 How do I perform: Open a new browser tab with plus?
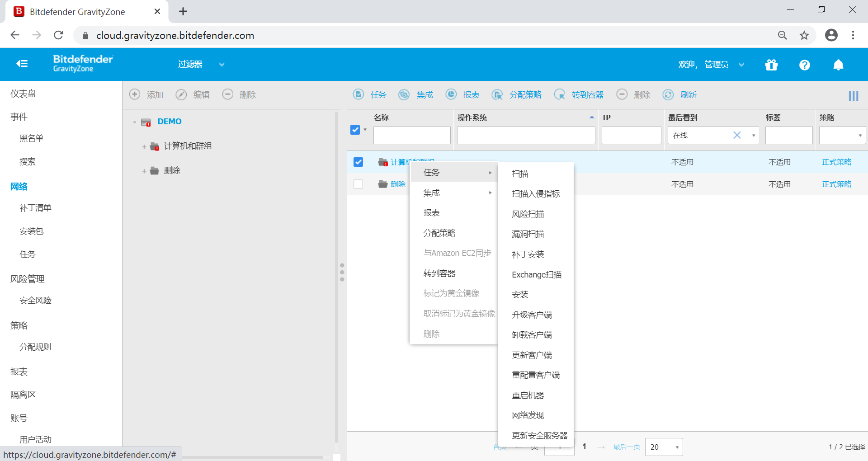[183, 12]
